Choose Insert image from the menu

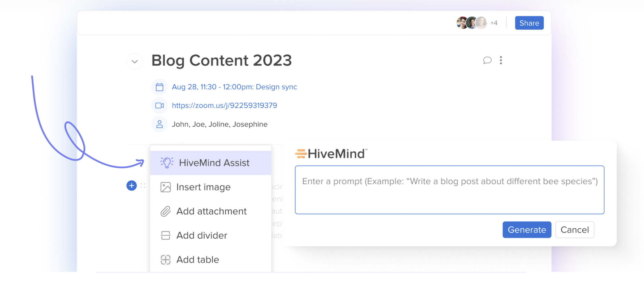point(211,187)
